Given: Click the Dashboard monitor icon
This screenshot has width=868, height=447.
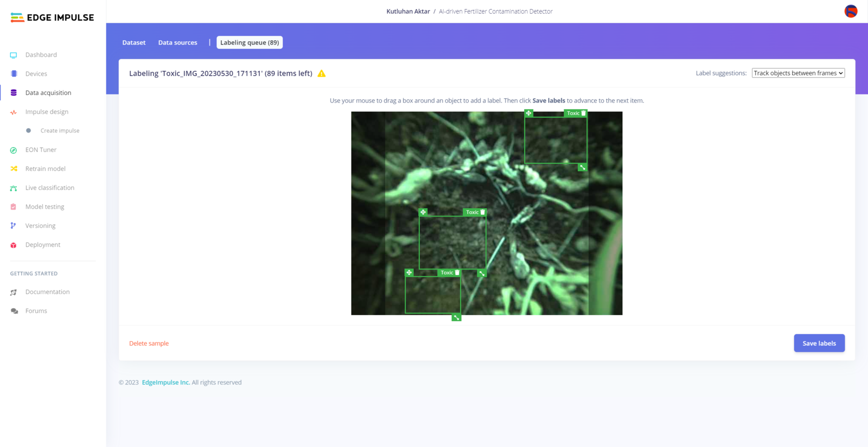Looking at the screenshot, I should (14, 55).
